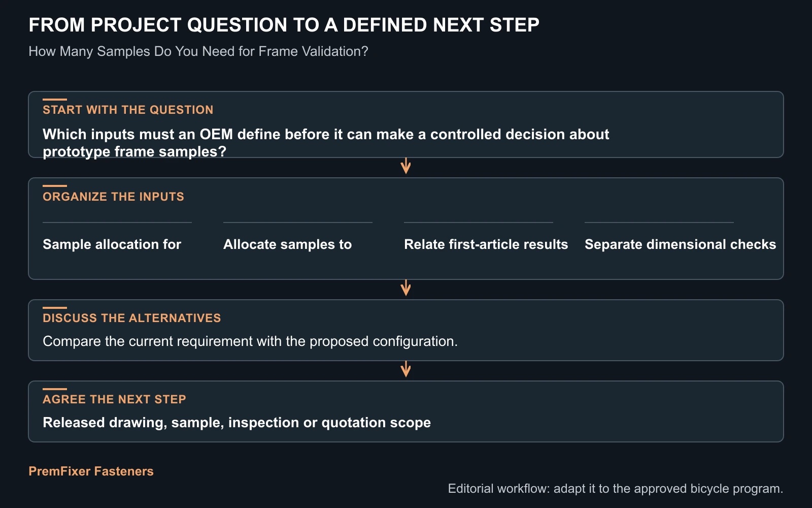Click the Separate dimensional checks item
Image resolution: width=812 pixels, height=508 pixels.
pyautogui.click(x=680, y=244)
